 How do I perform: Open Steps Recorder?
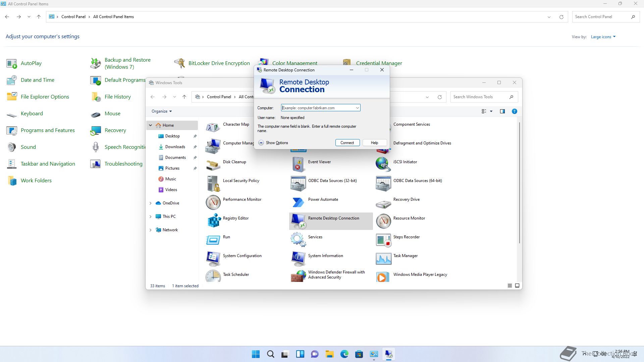(x=398, y=240)
